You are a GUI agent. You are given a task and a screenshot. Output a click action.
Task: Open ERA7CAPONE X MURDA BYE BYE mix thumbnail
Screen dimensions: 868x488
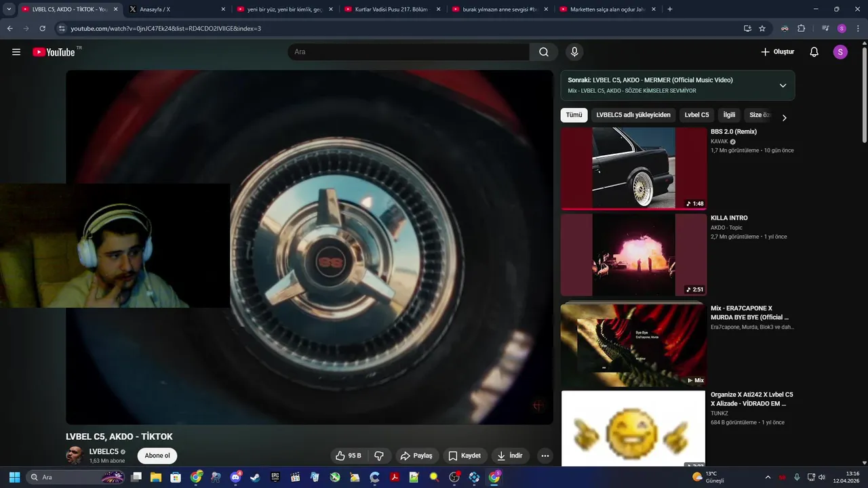click(x=633, y=344)
